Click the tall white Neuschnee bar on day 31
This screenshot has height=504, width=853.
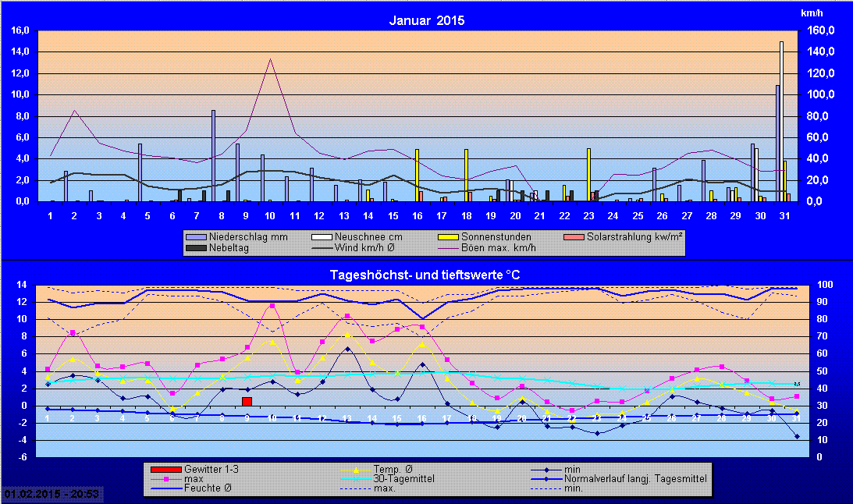click(x=781, y=117)
